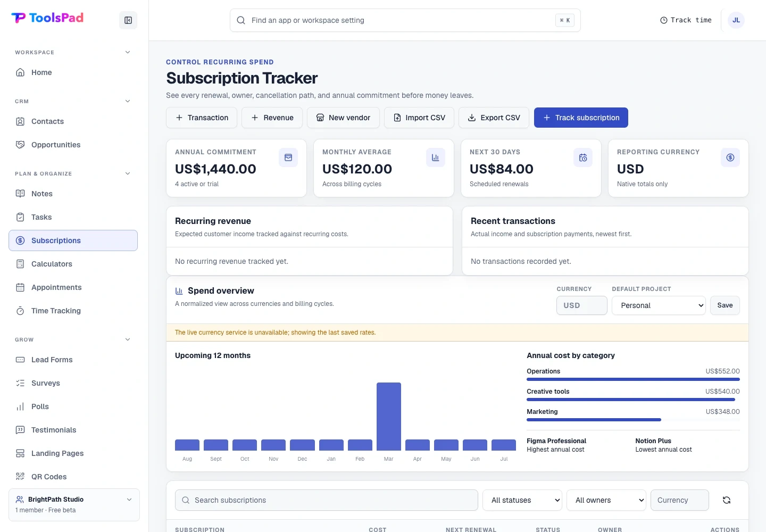Collapse the CRM section chevron

point(128,101)
